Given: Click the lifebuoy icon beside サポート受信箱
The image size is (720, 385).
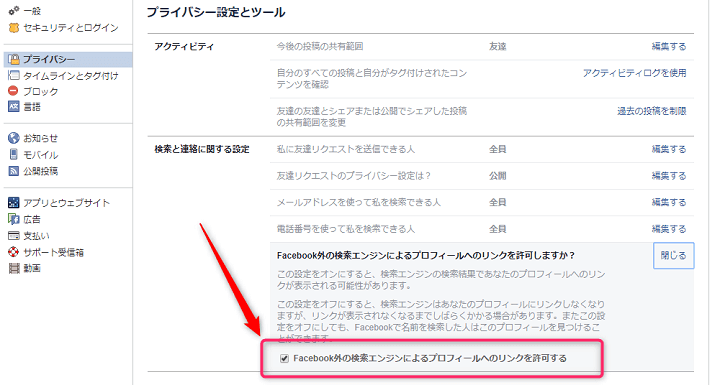Looking at the screenshot, I should 14,252.
